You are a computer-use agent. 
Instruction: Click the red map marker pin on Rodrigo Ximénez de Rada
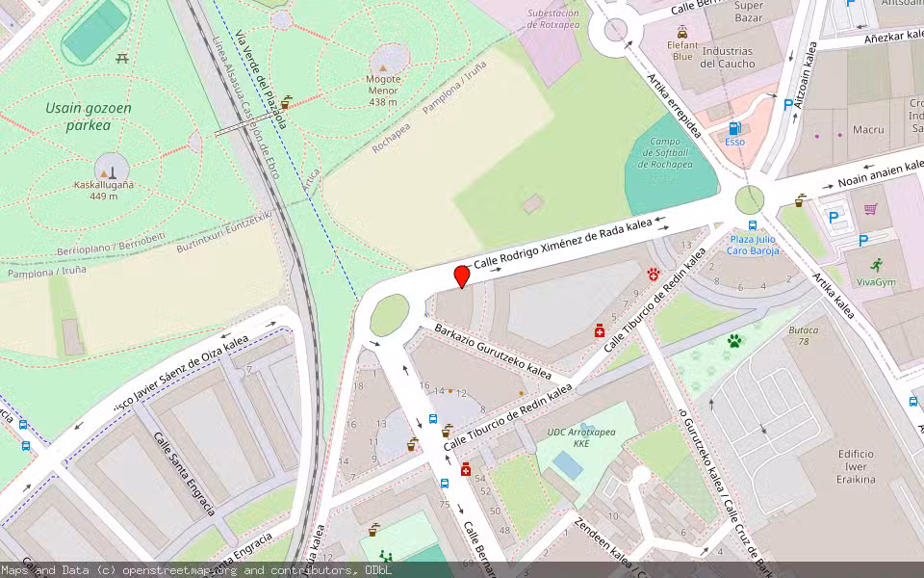point(460,278)
